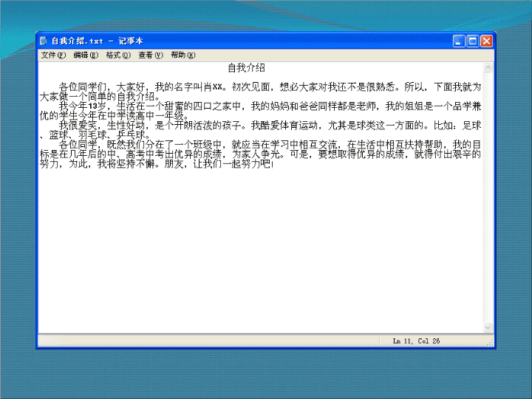
Task: Click the scrollbar up arrow
Action: click(488, 67)
